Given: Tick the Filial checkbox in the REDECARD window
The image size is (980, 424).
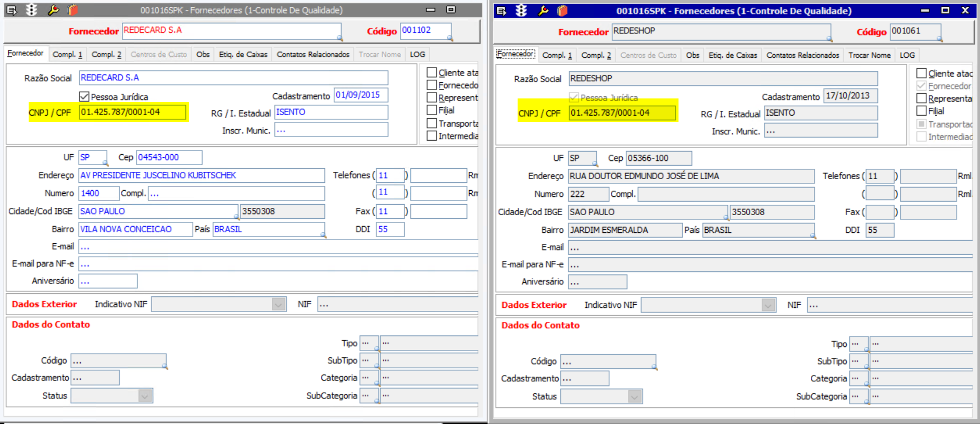Looking at the screenshot, I should pos(432,110).
